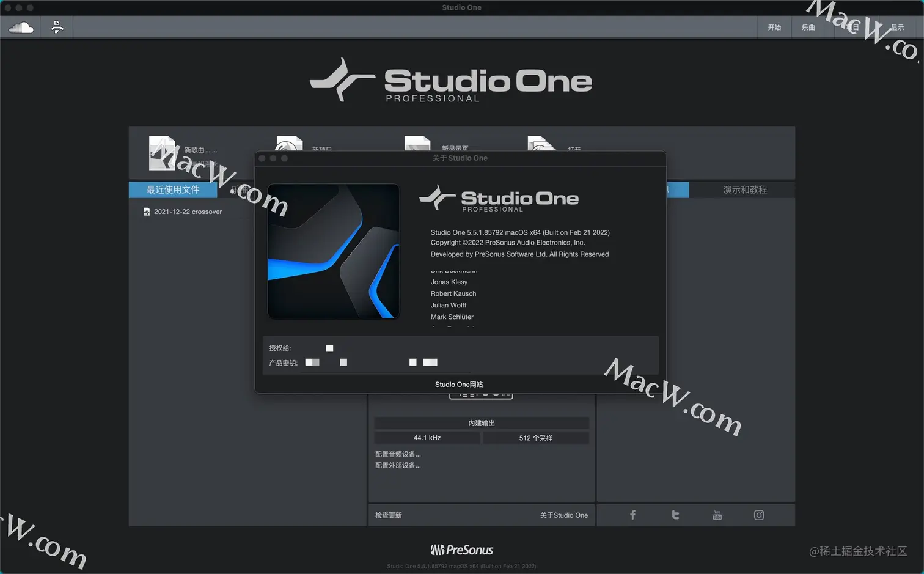Click the 关于Studio One link in the bottom bar
This screenshot has width=924, height=574.
[564, 515]
